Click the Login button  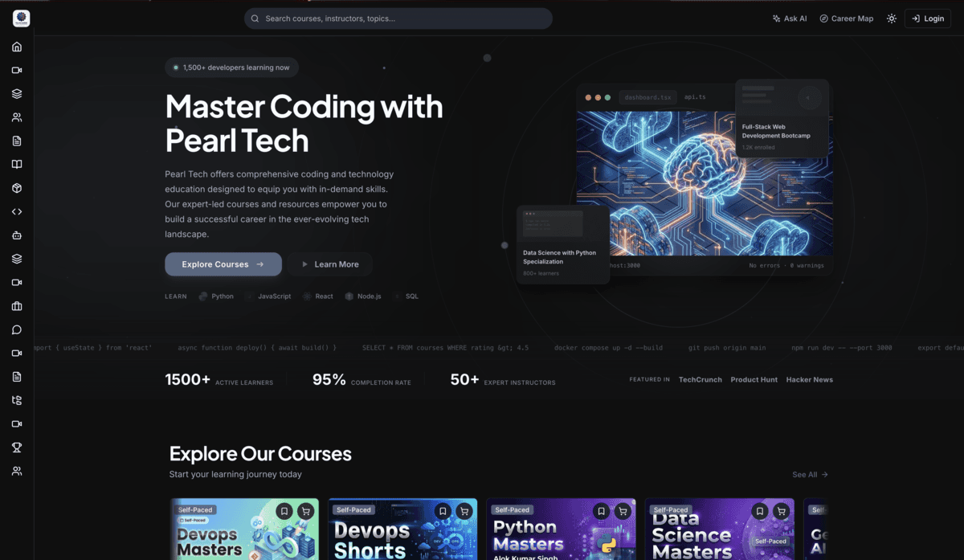(x=927, y=18)
